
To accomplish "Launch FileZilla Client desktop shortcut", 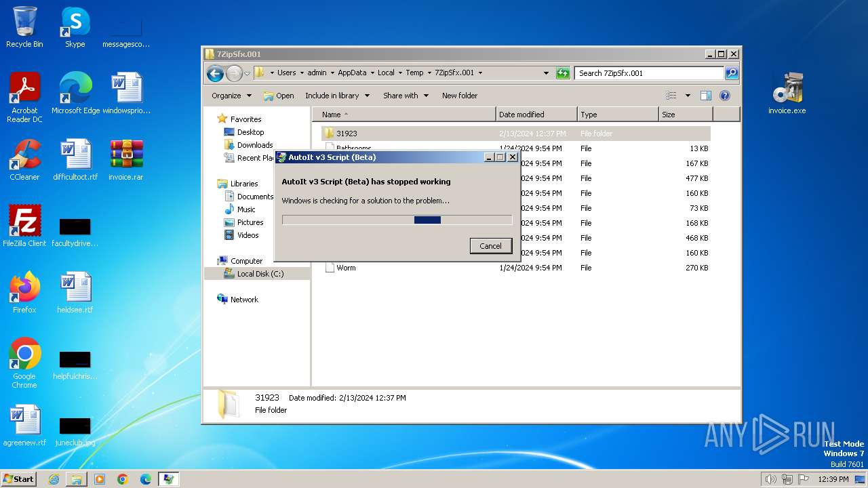I will (x=24, y=226).
